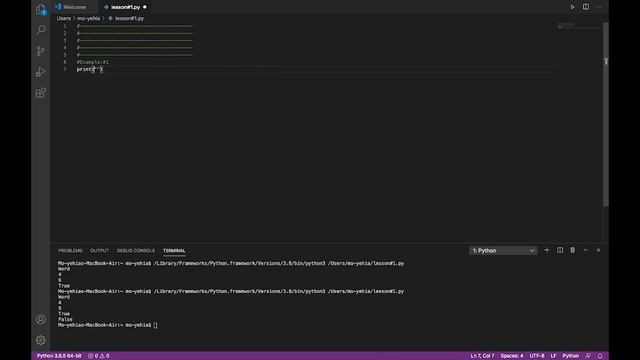Switch to the Debug Console tab

click(x=136, y=251)
